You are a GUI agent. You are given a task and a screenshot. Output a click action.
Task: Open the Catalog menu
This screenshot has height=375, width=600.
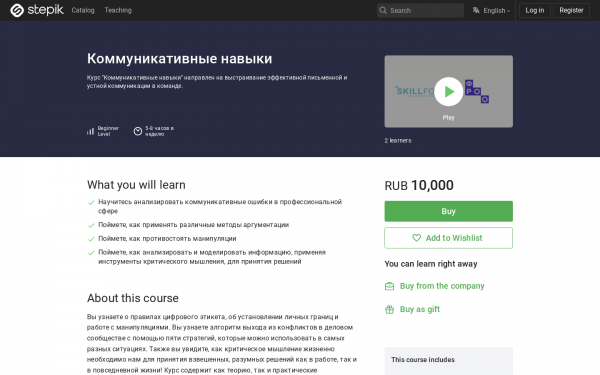click(x=83, y=10)
